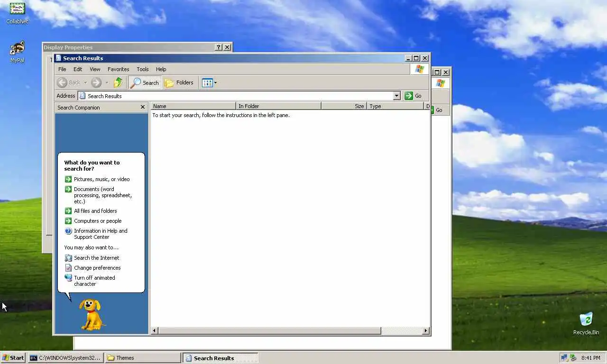
Task: Switch to Themes taskbar button
Action: (x=143, y=358)
